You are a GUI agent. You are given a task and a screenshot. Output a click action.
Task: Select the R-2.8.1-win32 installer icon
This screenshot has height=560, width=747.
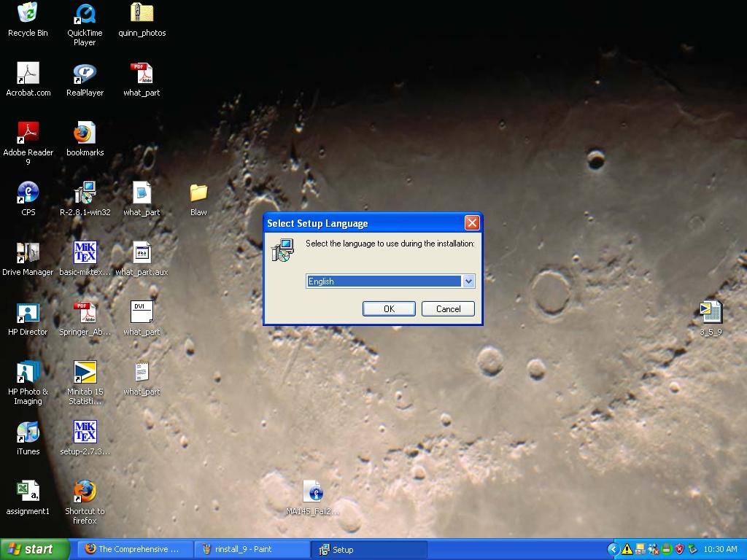click(84, 191)
